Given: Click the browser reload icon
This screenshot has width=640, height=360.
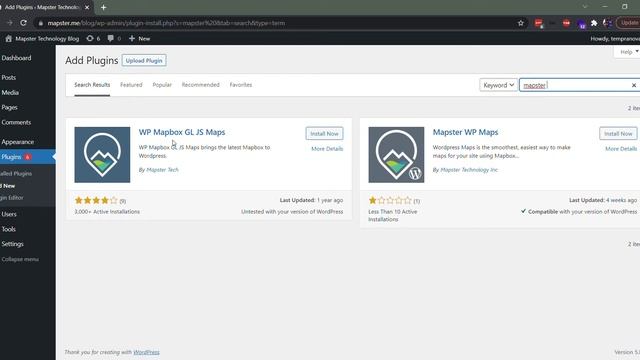Looking at the screenshot, I should click(24, 23).
